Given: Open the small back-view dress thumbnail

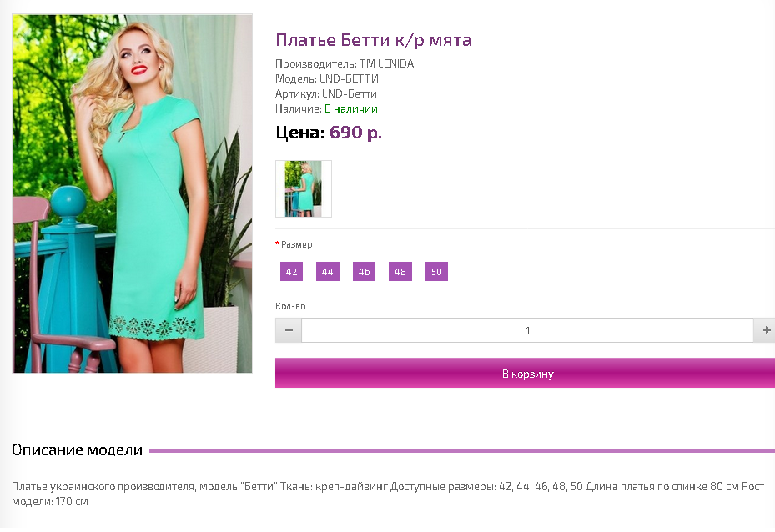Looking at the screenshot, I should click(x=304, y=188).
